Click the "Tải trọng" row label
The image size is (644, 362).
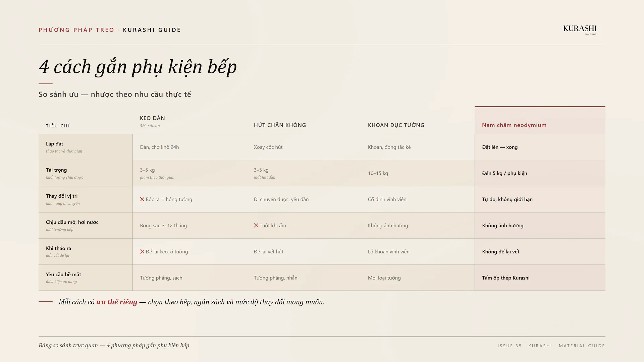pyautogui.click(x=56, y=170)
